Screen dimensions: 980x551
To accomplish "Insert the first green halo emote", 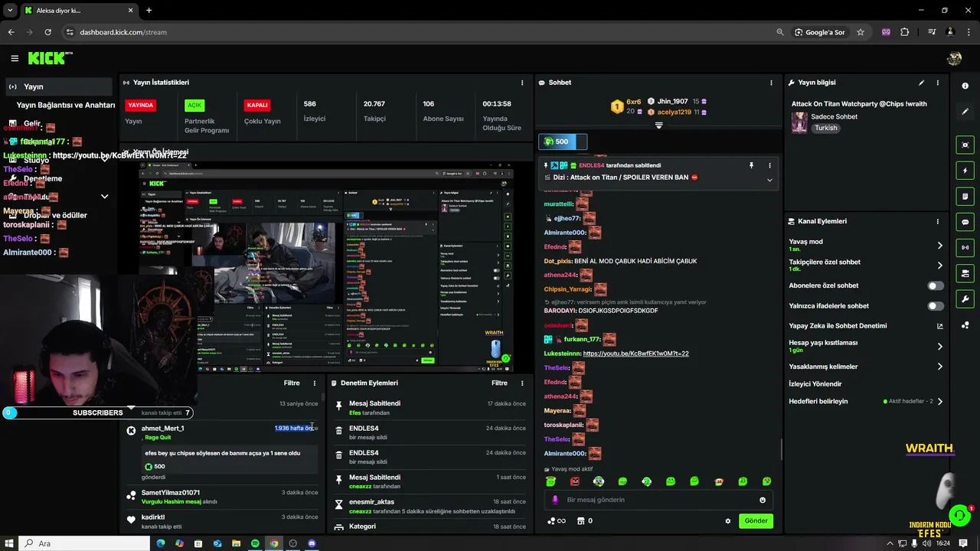I will tap(550, 481).
